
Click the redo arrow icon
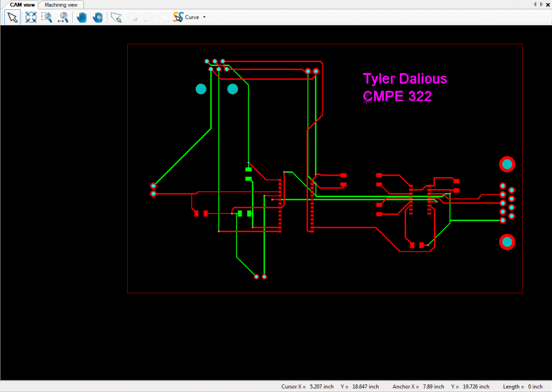148,17
